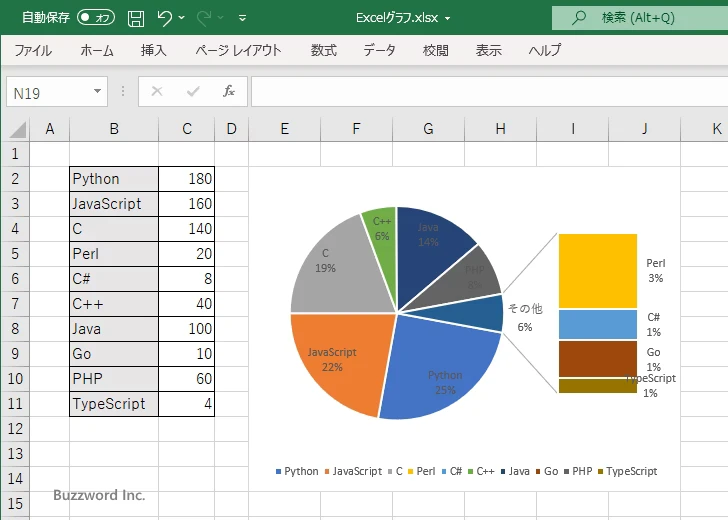Open the 校閲 tab
This screenshot has width=728, height=520.
436,50
